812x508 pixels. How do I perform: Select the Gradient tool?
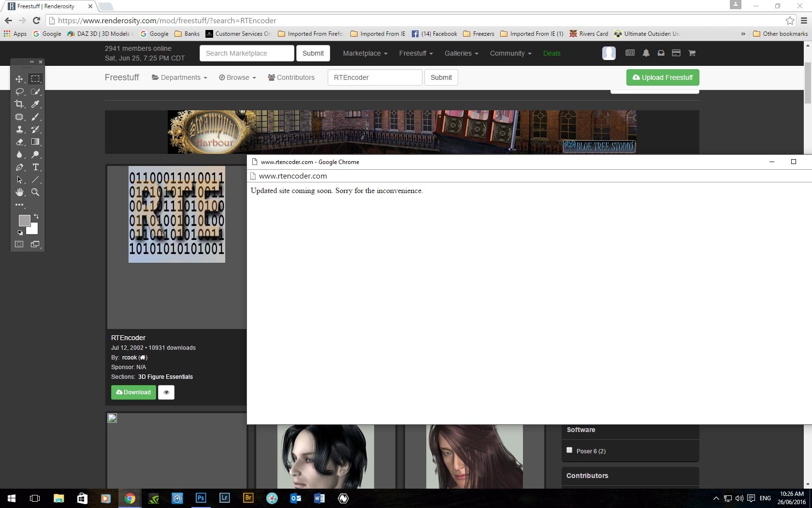[x=35, y=142]
